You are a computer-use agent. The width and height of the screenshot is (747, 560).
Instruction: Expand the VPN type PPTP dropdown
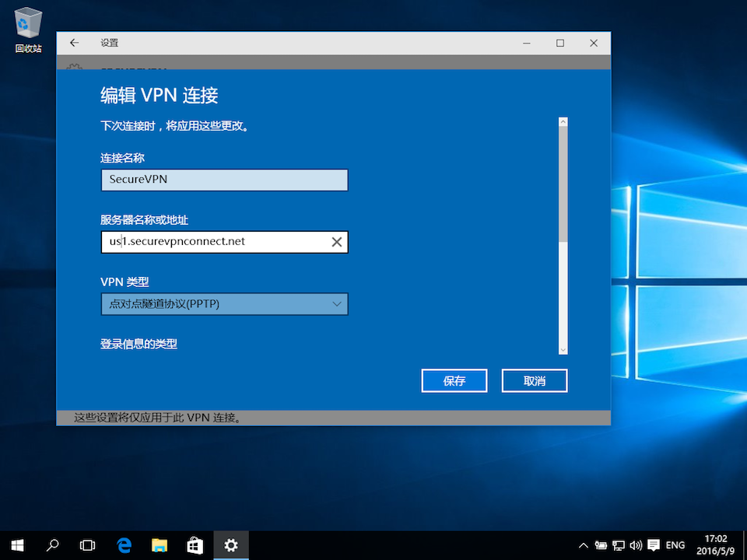(x=224, y=304)
